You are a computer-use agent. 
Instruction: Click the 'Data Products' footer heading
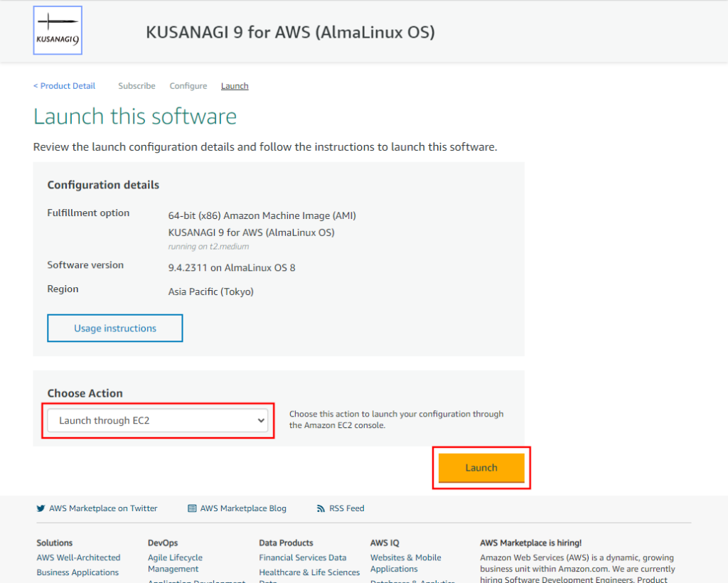point(286,542)
